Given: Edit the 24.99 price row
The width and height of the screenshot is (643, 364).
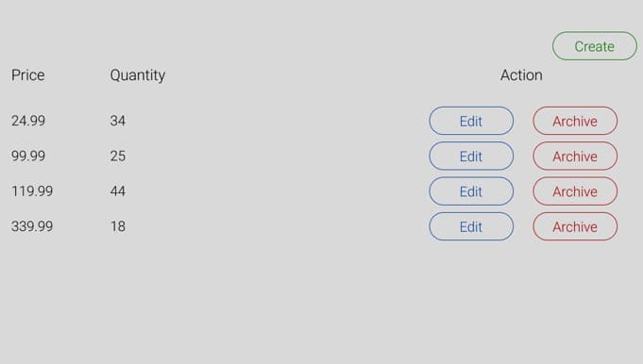Looking at the screenshot, I should click(471, 121).
